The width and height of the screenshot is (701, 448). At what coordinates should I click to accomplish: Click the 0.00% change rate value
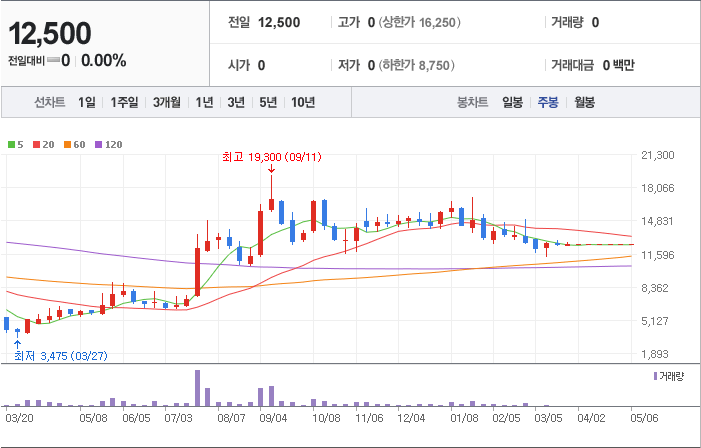(104, 60)
